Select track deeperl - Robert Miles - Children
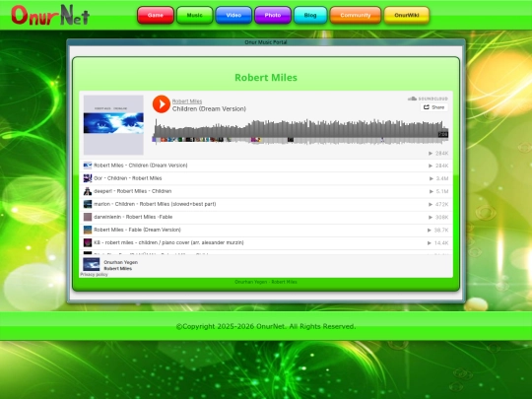The image size is (532, 399). point(266,191)
